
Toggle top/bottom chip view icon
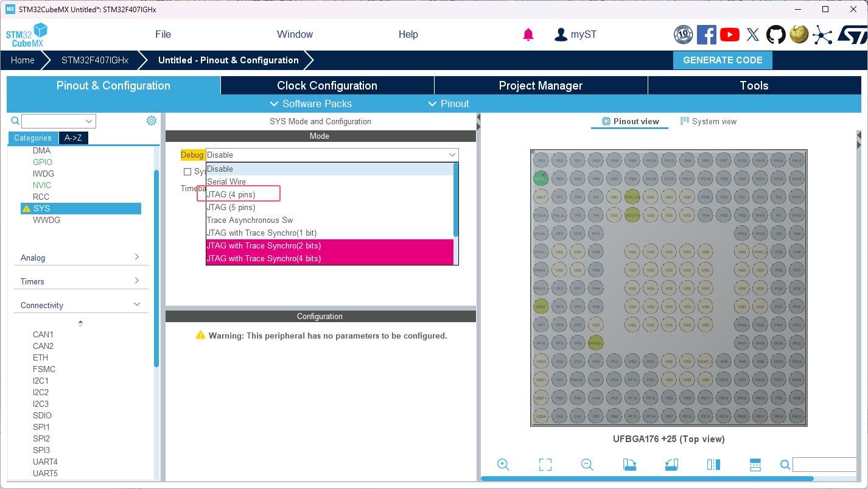tap(755, 465)
